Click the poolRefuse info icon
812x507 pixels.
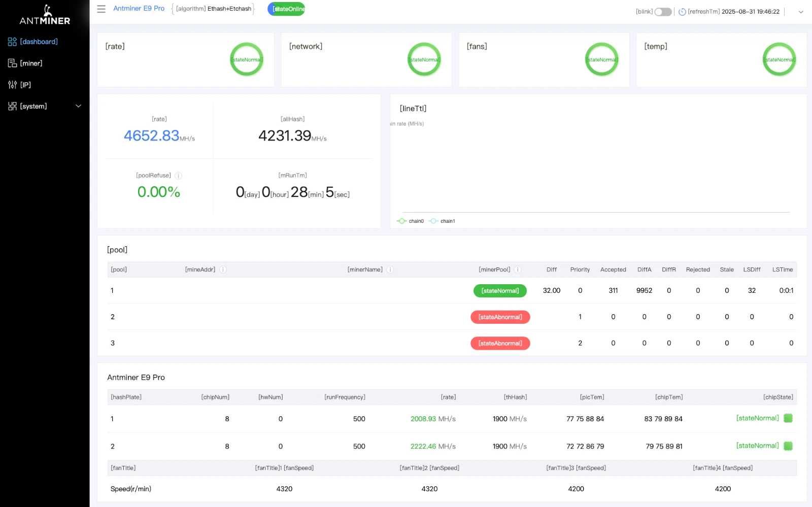(178, 176)
